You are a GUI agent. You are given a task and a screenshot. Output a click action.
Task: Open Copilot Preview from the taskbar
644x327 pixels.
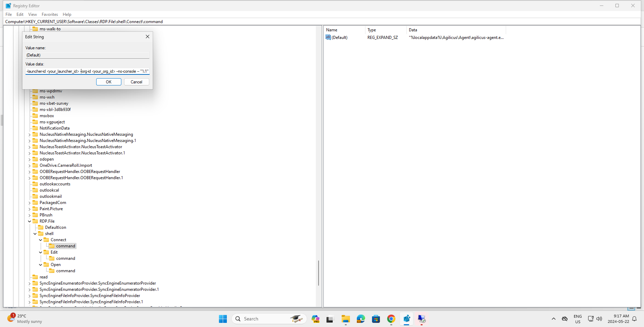tap(315, 319)
